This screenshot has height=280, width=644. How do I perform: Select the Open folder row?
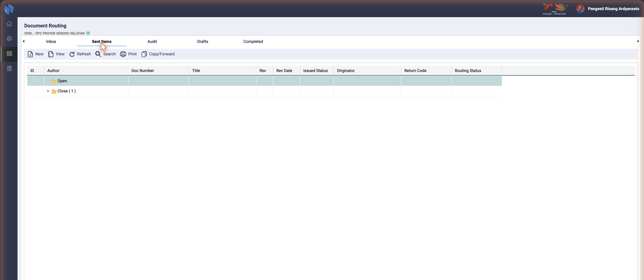pos(264,81)
